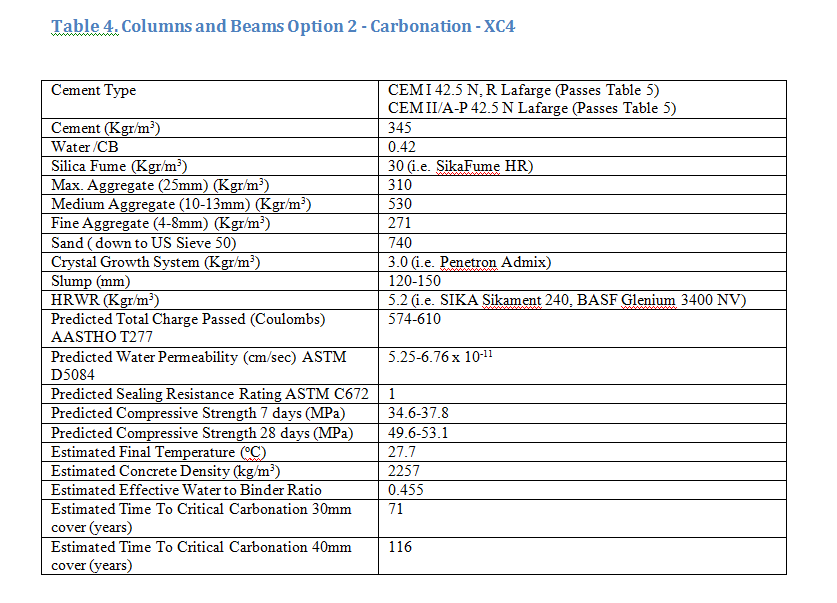This screenshot has width=837, height=603.
Task: Select 'Estimated Concrete Density (kg/m³)' label
Action: click(165, 471)
